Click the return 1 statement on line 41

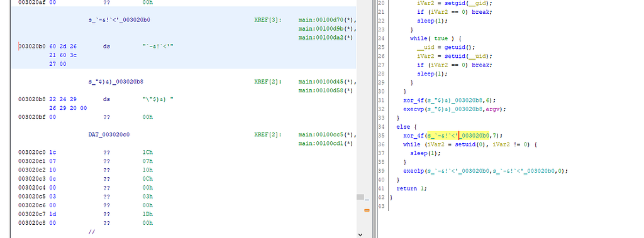point(411,188)
